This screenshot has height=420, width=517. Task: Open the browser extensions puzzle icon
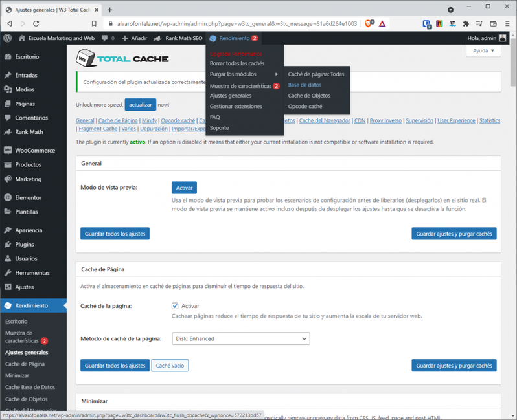coord(466,23)
